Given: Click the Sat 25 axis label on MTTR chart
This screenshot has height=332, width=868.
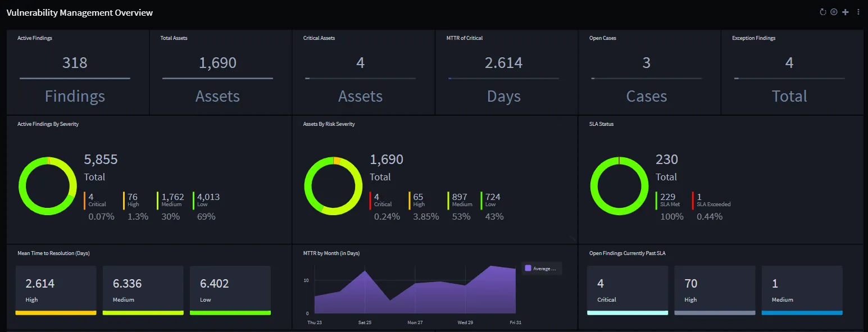Looking at the screenshot, I should pyautogui.click(x=365, y=322).
